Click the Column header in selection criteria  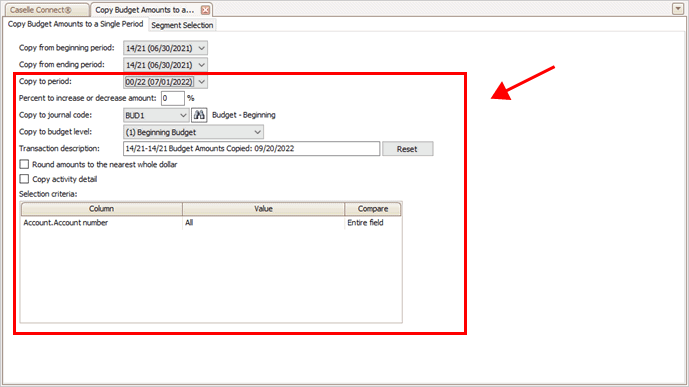pos(102,209)
